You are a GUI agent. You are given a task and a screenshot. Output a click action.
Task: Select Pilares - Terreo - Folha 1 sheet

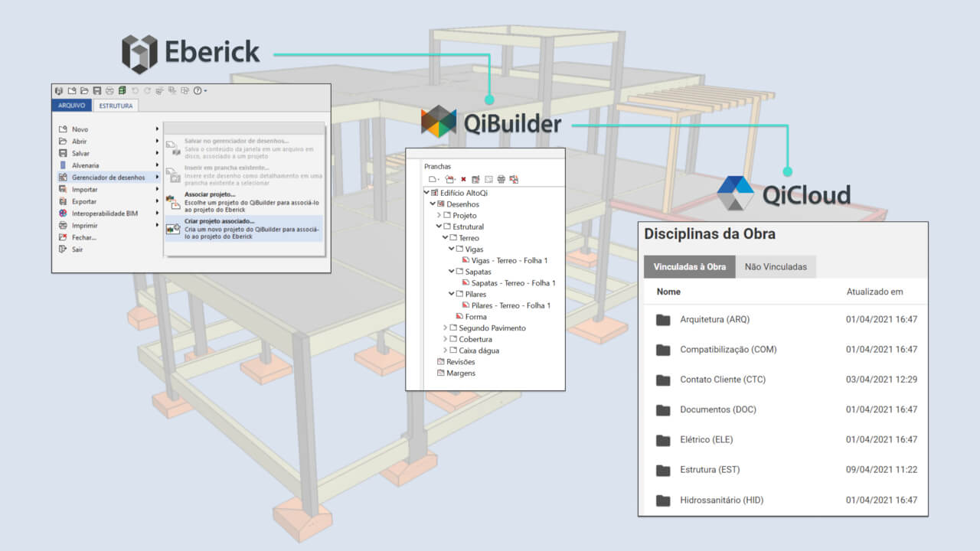(507, 305)
